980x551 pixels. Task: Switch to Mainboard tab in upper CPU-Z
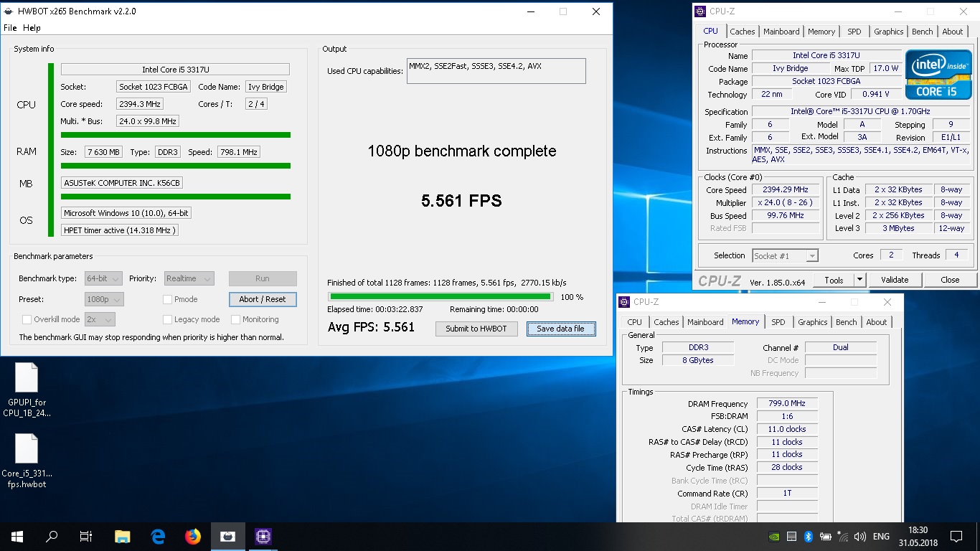click(x=781, y=32)
